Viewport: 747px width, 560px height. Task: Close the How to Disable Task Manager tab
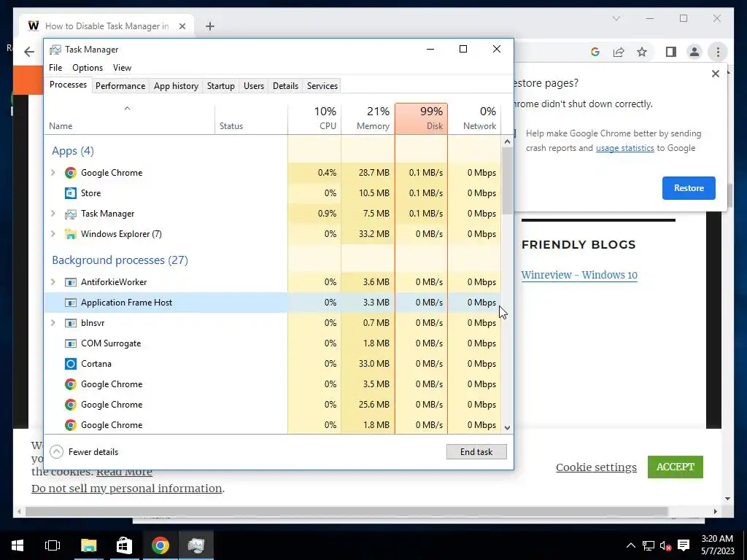182,26
